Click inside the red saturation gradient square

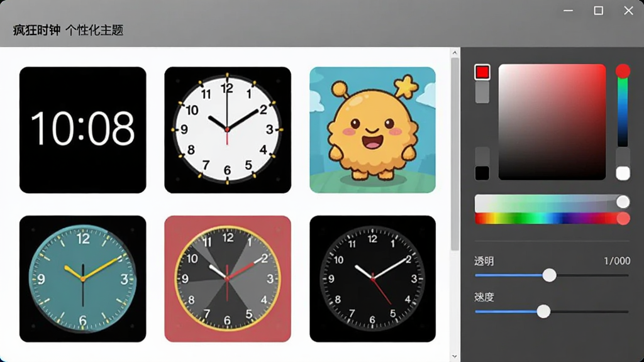click(552, 122)
